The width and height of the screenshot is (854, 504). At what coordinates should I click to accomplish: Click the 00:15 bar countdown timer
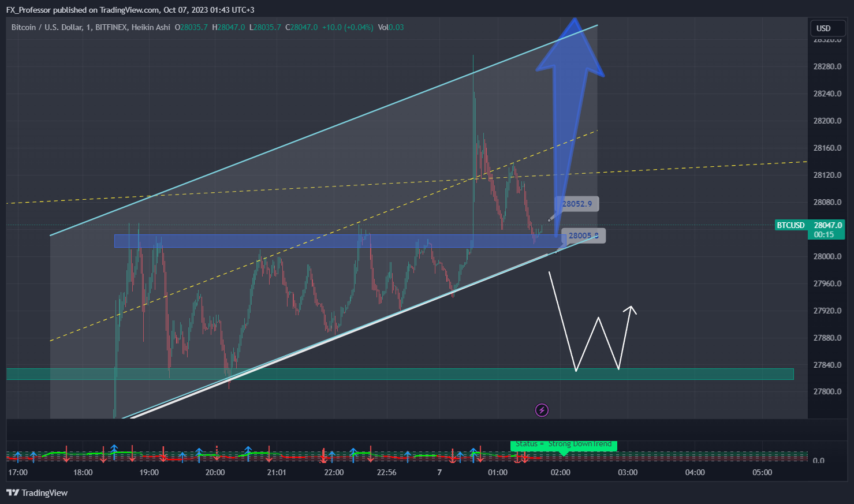[824, 234]
